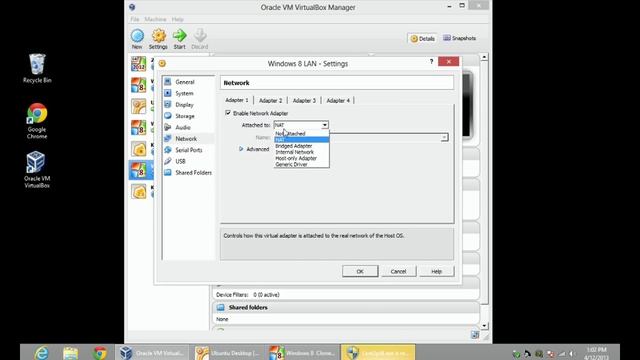
Task: Click the Recycle Bin desktop icon
Action: pos(37,69)
